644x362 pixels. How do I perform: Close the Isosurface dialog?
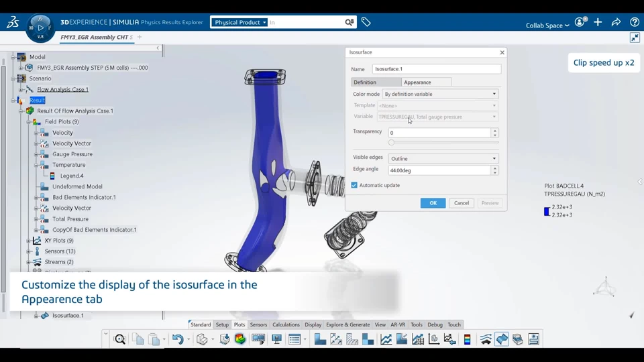502,52
